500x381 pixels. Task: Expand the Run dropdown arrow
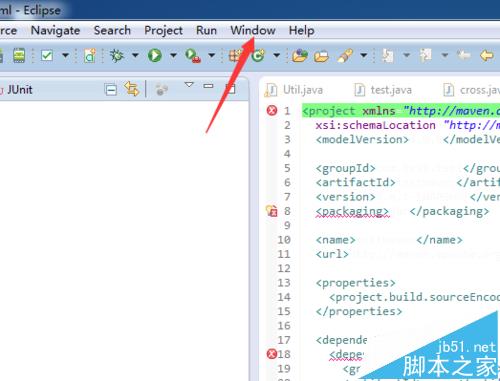click(173, 55)
